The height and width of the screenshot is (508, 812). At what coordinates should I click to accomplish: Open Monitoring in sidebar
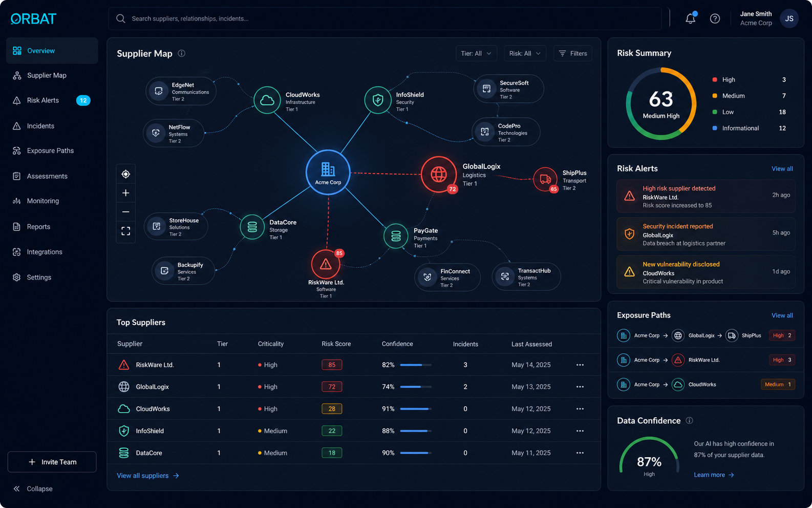pos(52,201)
